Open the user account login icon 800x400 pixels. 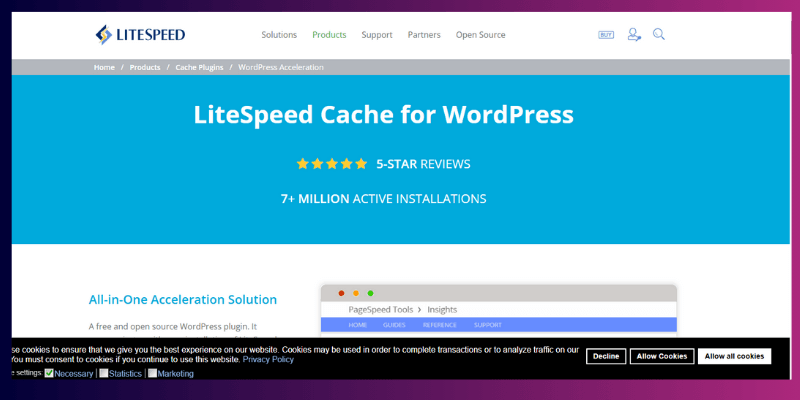(x=634, y=35)
